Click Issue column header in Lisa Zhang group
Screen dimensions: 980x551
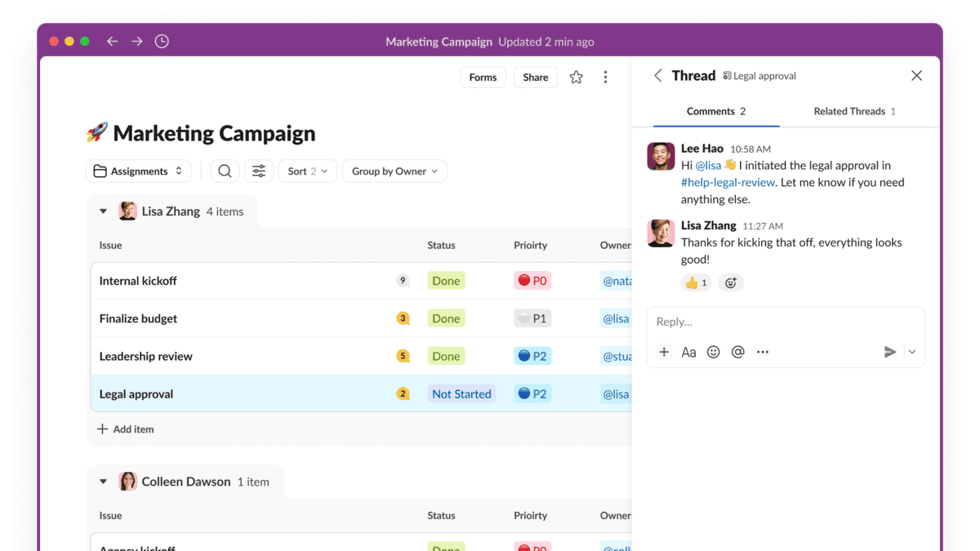[110, 245]
